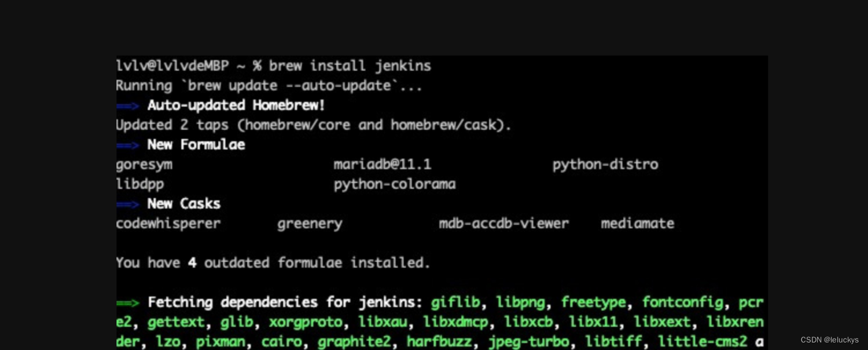Click the 'brew install jenkins' command text
Viewport: 868px width, 350px height.
(x=350, y=66)
